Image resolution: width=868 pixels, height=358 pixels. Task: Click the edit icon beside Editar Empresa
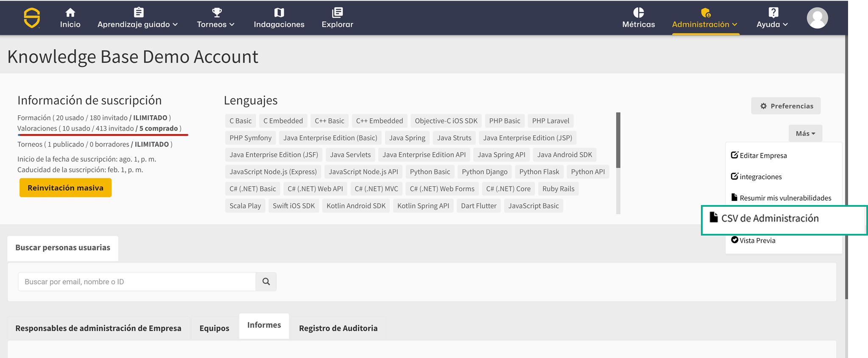tap(734, 155)
